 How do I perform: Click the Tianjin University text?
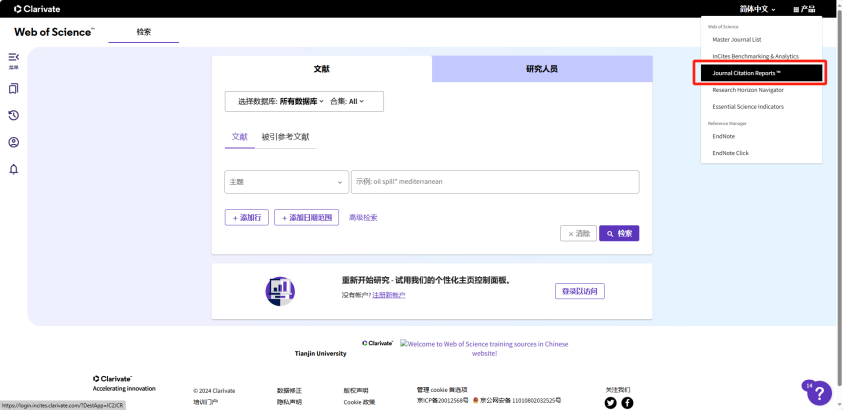click(x=320, y=354)
